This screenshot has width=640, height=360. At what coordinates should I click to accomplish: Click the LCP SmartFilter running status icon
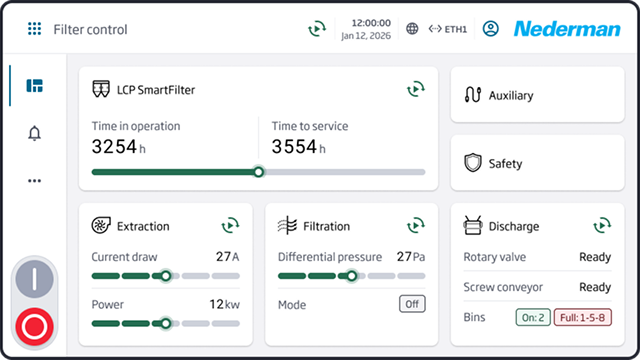(x=416, y=89)
